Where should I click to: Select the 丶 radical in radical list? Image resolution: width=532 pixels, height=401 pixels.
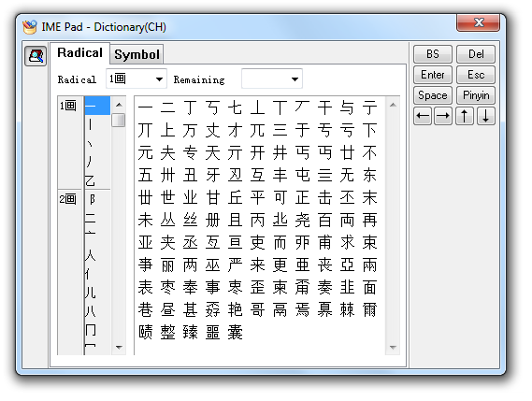pos(91,143)
